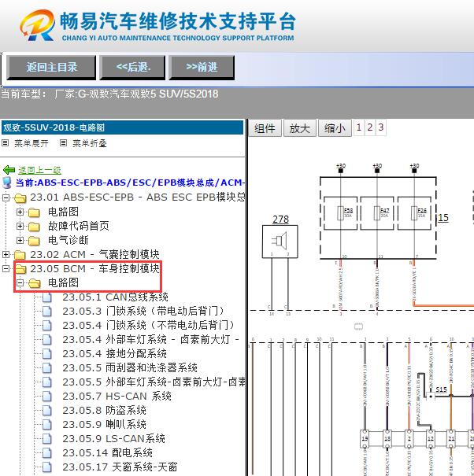474x476 pixels.
Task: Click the 电气诊断 folder icon
Action: (34, 241)
